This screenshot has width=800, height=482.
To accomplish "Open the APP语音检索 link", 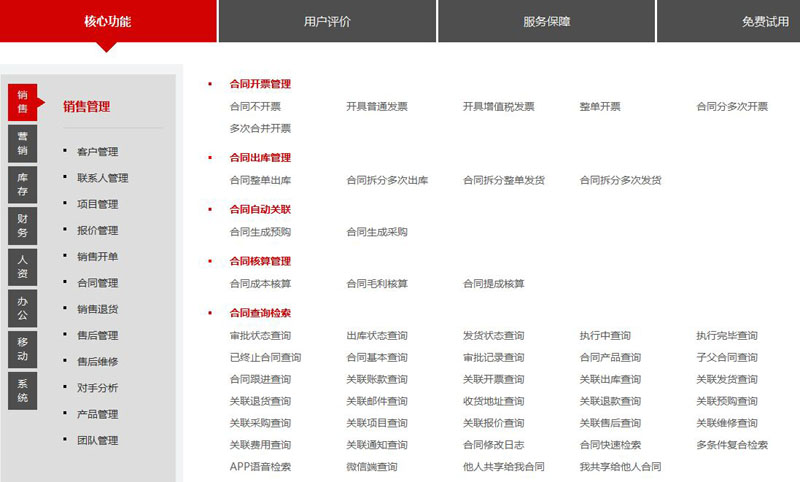I will click(260, 466).
